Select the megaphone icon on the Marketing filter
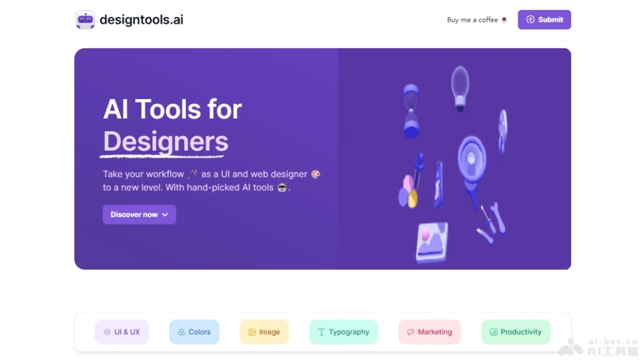This screenshot has width=644, height=362. pyautogui.click(x=411, y=332)
